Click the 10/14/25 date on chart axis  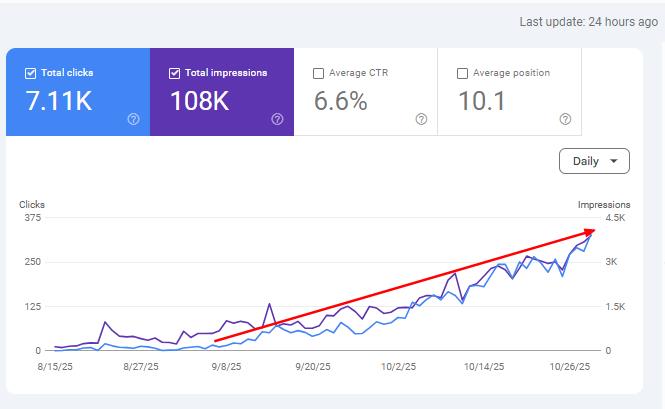pos(484,367)
